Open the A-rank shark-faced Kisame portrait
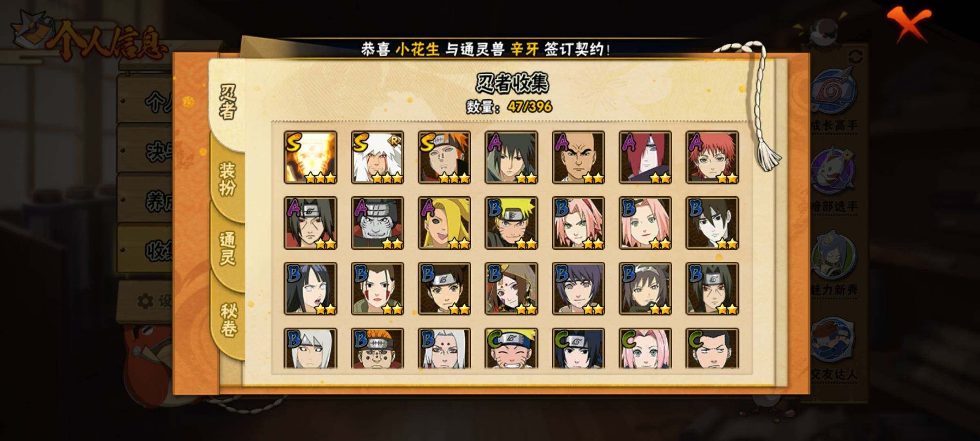Screen dimensions: 980x441 pyautogui.click(x=377, y=223)
